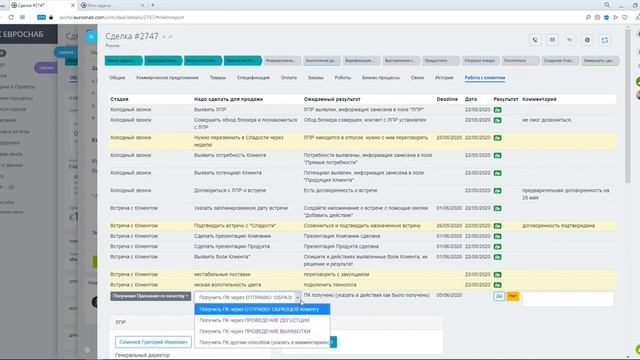
Task: Close the deal panel with the X button
Action: [x=91, y=37]
